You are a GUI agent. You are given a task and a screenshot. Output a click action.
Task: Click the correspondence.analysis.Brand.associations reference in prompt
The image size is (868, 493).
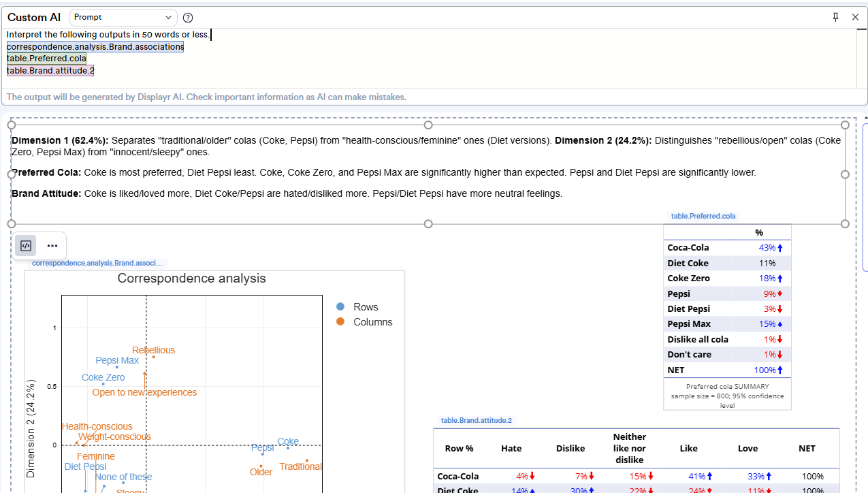click(95, 47)
